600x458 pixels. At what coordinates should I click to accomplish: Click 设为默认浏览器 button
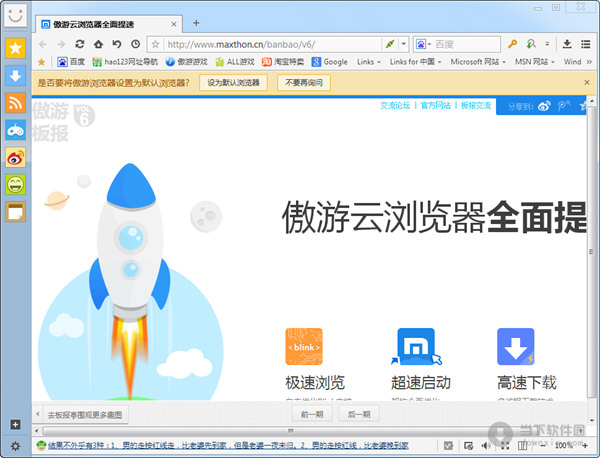point(233,83)
